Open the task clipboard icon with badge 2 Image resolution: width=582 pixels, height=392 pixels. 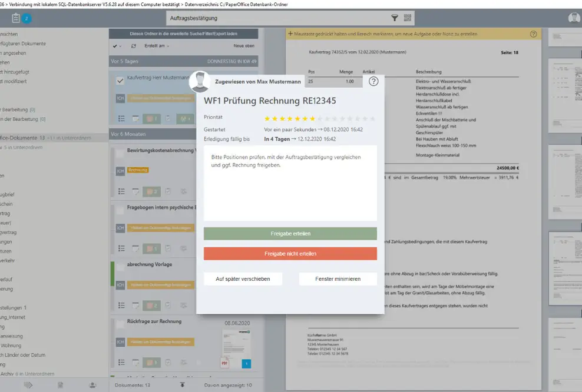coord(16,18)
